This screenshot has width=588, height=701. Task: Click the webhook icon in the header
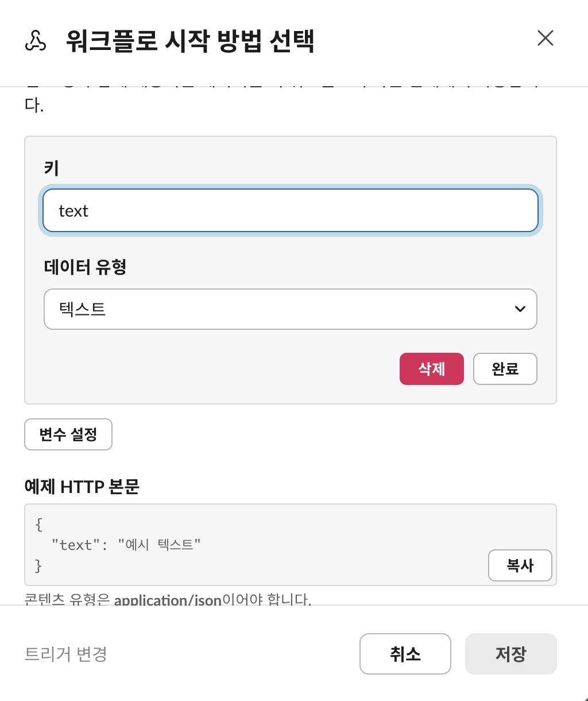[36, 41]
